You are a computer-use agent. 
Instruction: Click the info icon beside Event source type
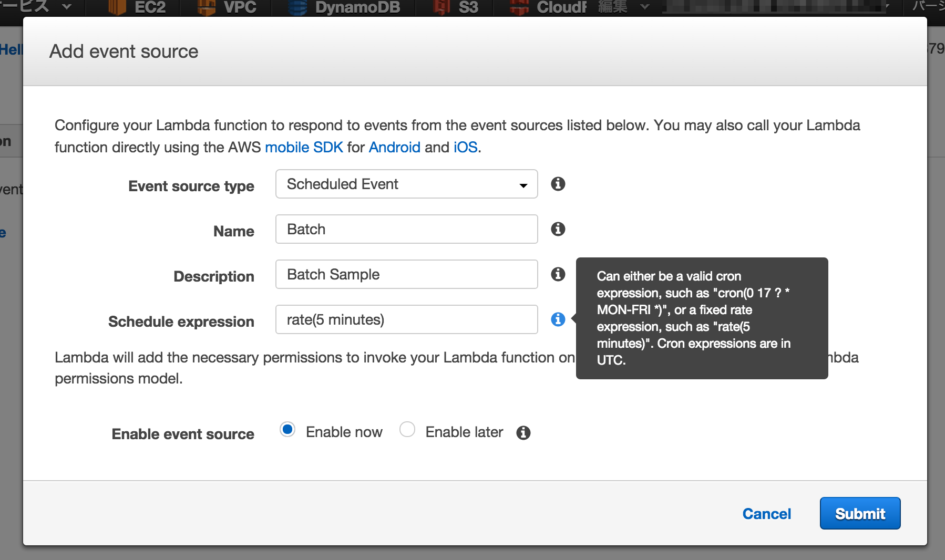pyautogui.click(x=559, y=184)
